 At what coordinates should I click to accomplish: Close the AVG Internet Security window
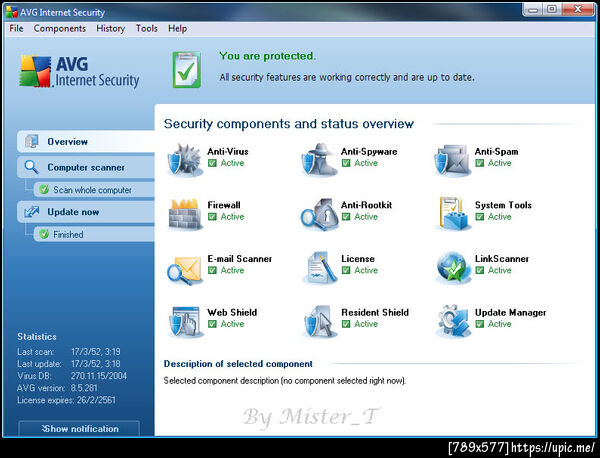(x=578, y=9)
